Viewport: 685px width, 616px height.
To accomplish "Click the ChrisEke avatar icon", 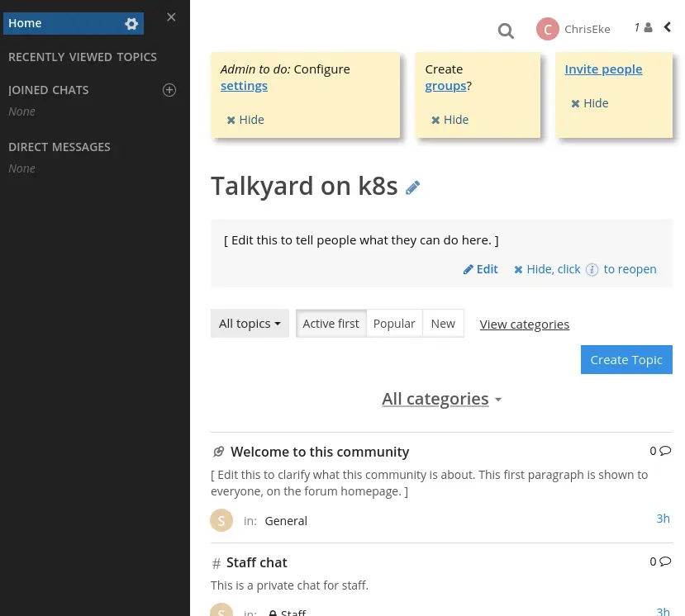I will pyautogui.click(x=547, y=29).
